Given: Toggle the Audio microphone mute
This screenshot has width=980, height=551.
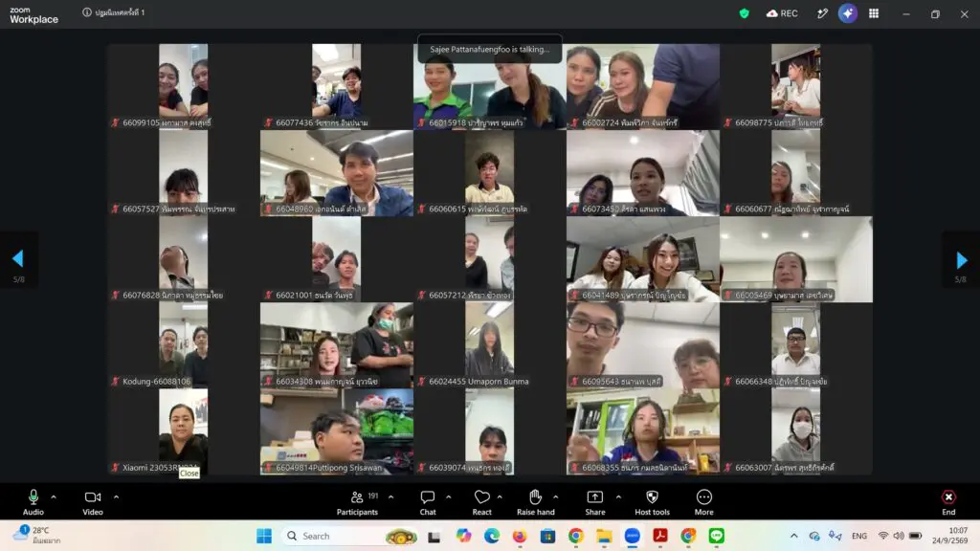Looking at the screenshot, I should (33, 502).
